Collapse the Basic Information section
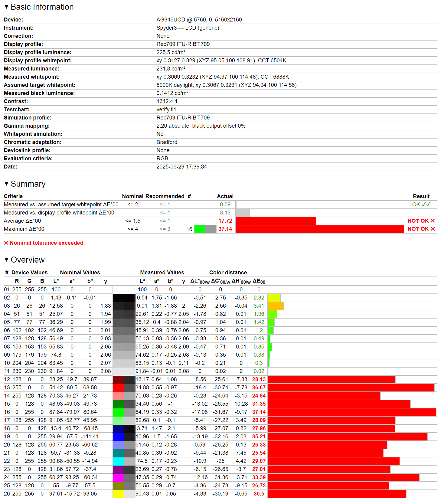Viewport: 444px width, 504px height. coord(6,7)
